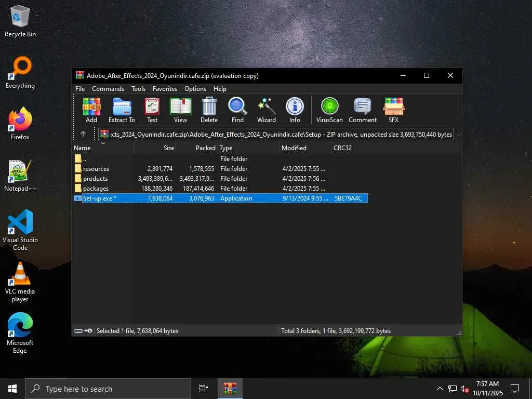The height and width of the screenshot is (399, 532).
Task: Open the File menu
Action: point(80,88)
